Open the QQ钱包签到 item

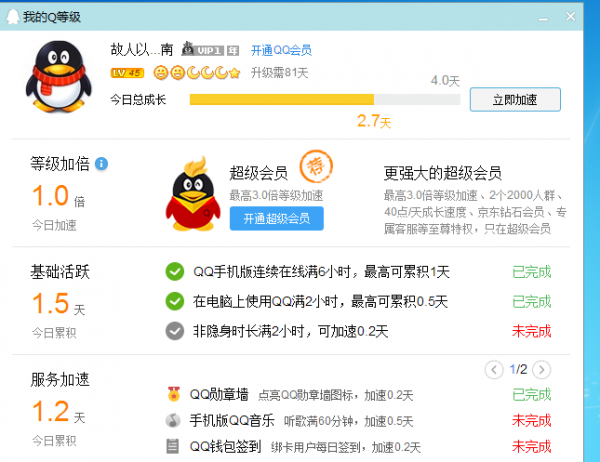click(226, 447)
